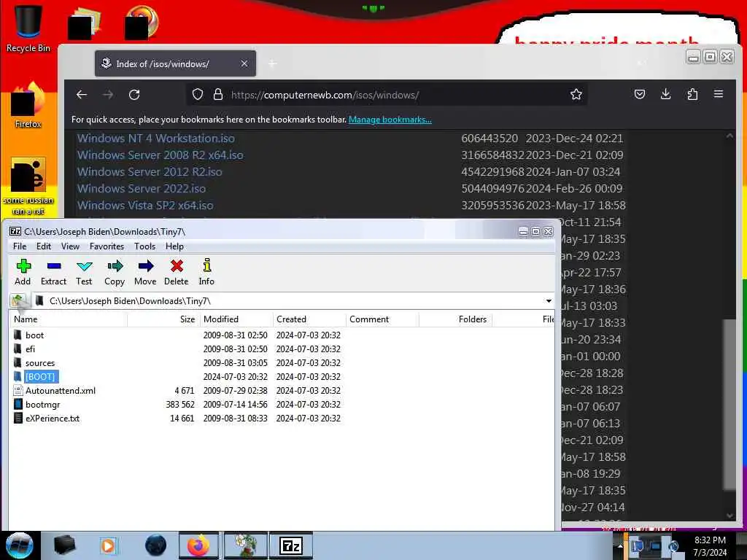The height and width of the screenshot is (560, 747).
Task: Open the View menu in 7-Zip
Action: point(70,246)
